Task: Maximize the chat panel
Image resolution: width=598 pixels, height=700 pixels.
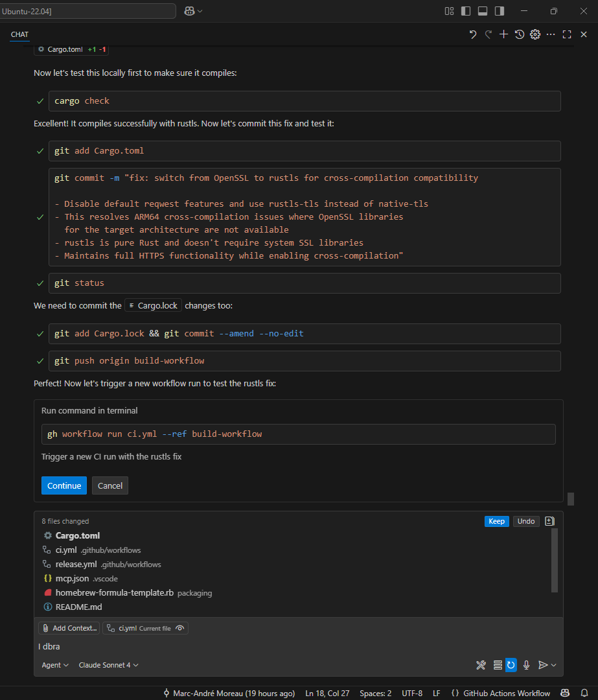Action: (x=567, y=34)
